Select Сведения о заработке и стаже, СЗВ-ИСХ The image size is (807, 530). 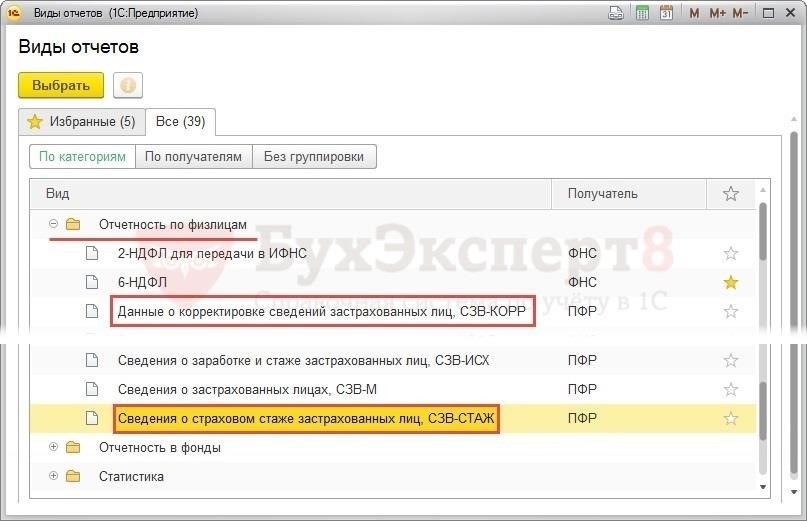click(303, 360)
